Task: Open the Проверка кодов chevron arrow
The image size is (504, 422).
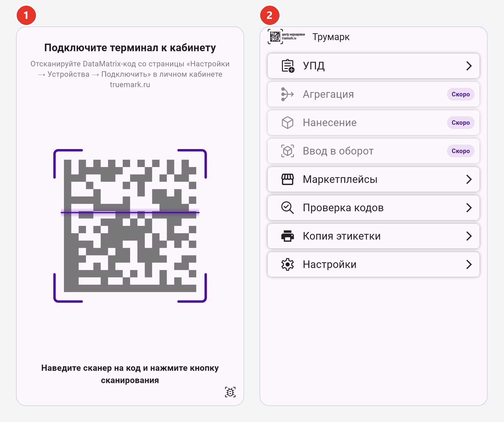Action: coord(469,208)
